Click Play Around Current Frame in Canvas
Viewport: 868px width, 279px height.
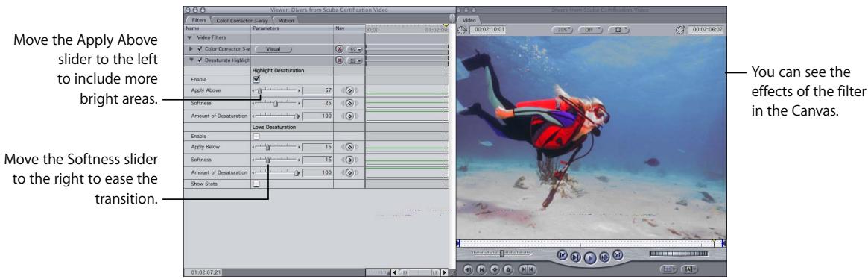pyautogui.click(x=604, y=257)
